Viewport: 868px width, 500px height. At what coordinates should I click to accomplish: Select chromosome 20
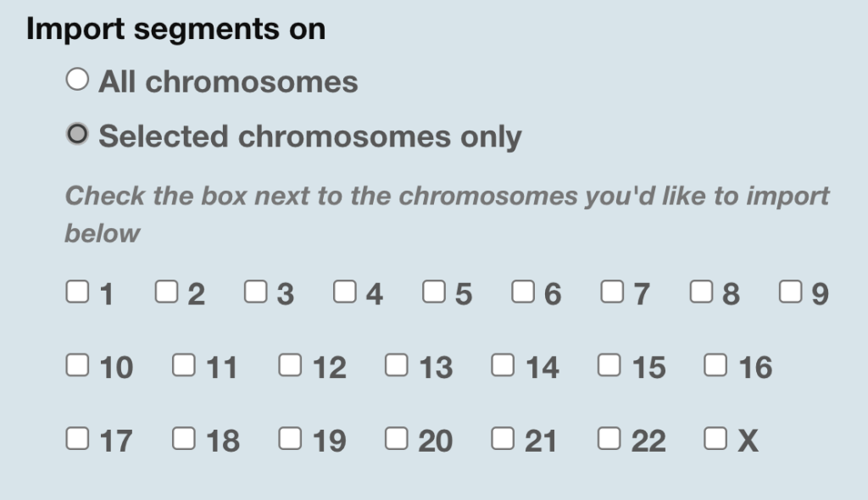click(396, 437)
